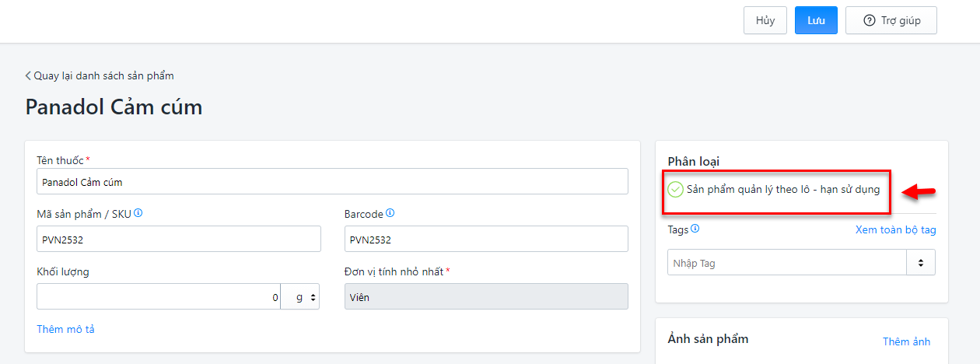Click the Khối lượng number field
Screen dimensions: 980x364
click(x=159, y=296)
